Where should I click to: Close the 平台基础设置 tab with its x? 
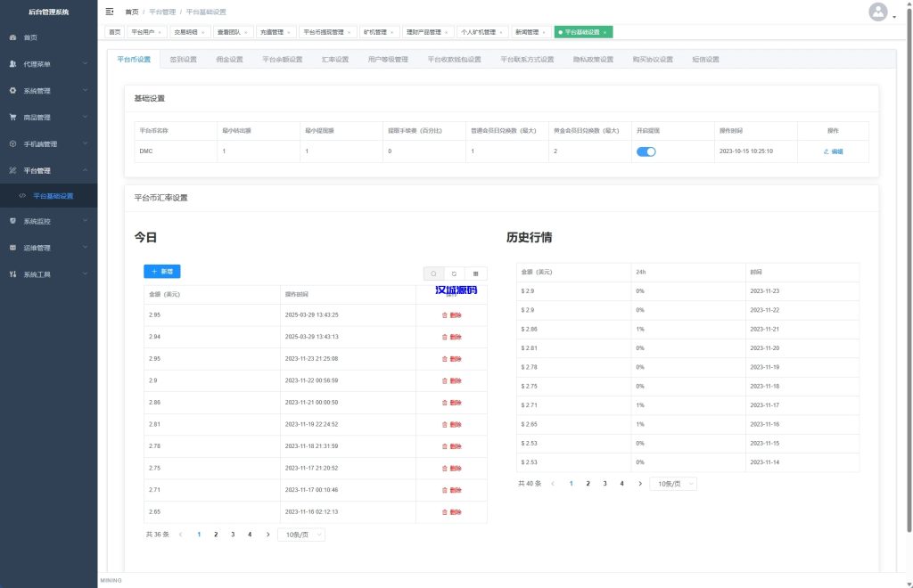click(605, 31)
